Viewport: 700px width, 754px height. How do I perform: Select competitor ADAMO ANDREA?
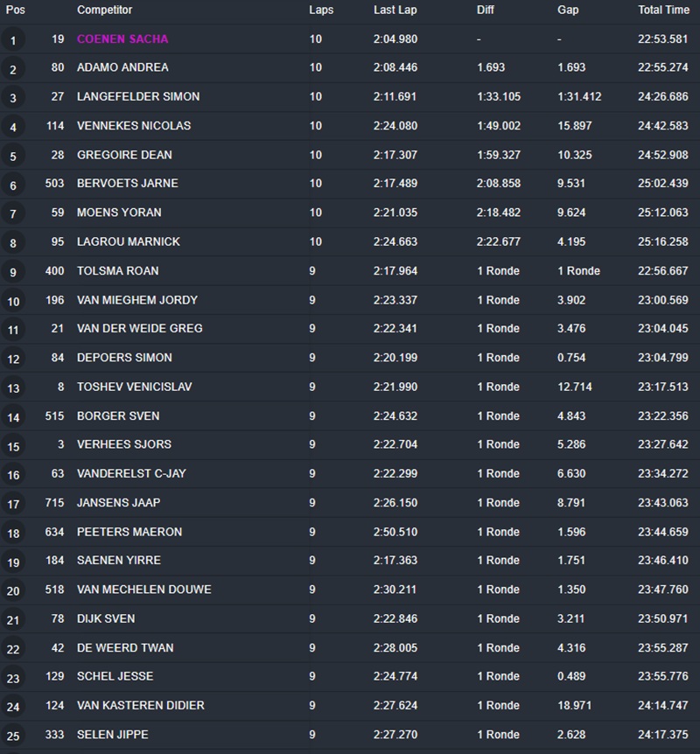click(x=122, y=67)
